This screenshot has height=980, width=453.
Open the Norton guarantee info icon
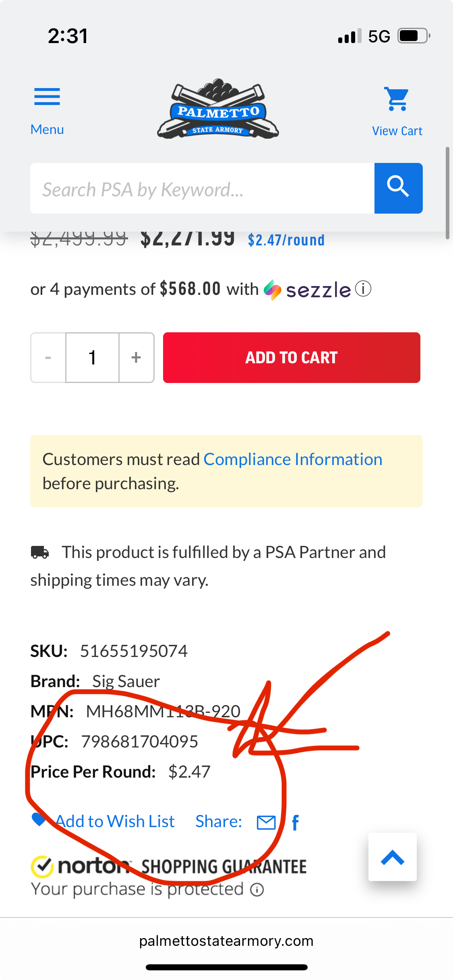(x=257, y=889)
